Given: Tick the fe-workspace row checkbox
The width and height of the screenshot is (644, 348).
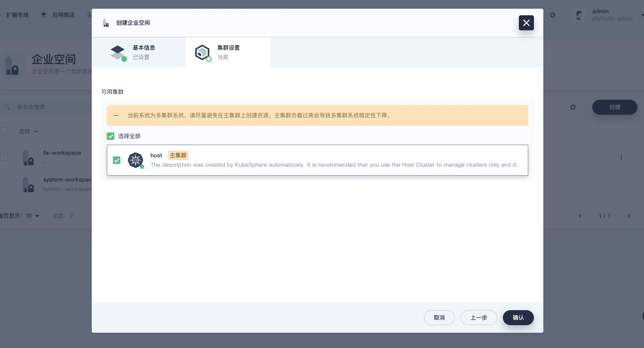Looking at the screenshot, I should point(4,157).
